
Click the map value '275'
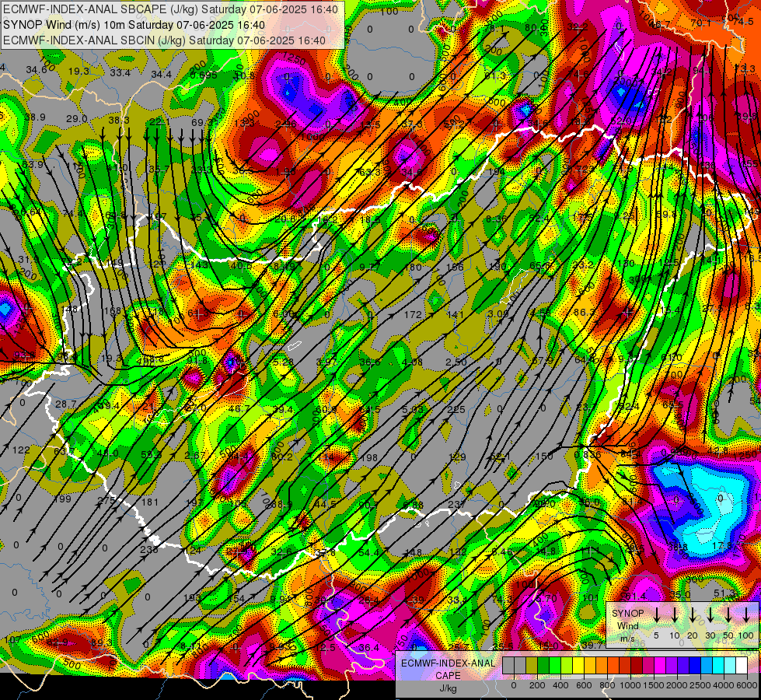(x=106, y=500)
